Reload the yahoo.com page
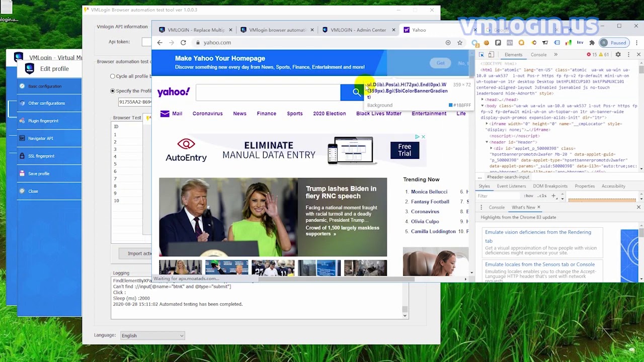 183,43
